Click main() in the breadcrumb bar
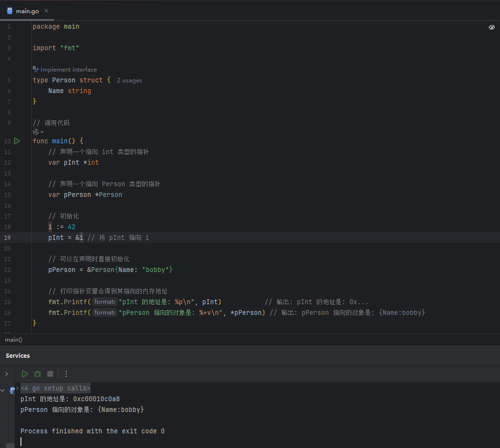Image resolution: width=500 pixels, height=448 pixels. coord(14,340)
